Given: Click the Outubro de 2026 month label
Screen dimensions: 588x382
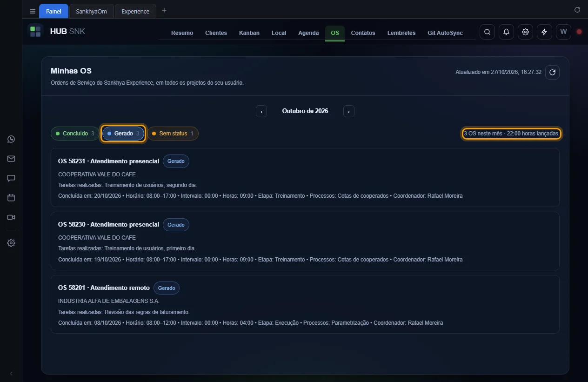Looking at the screenshot, I should (305, 111).
